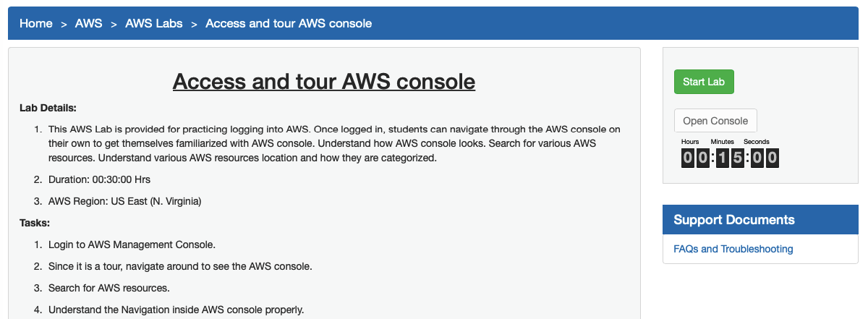Click the timer minutes digit showing 1
The image size is (868, 319).
point(722,158)
